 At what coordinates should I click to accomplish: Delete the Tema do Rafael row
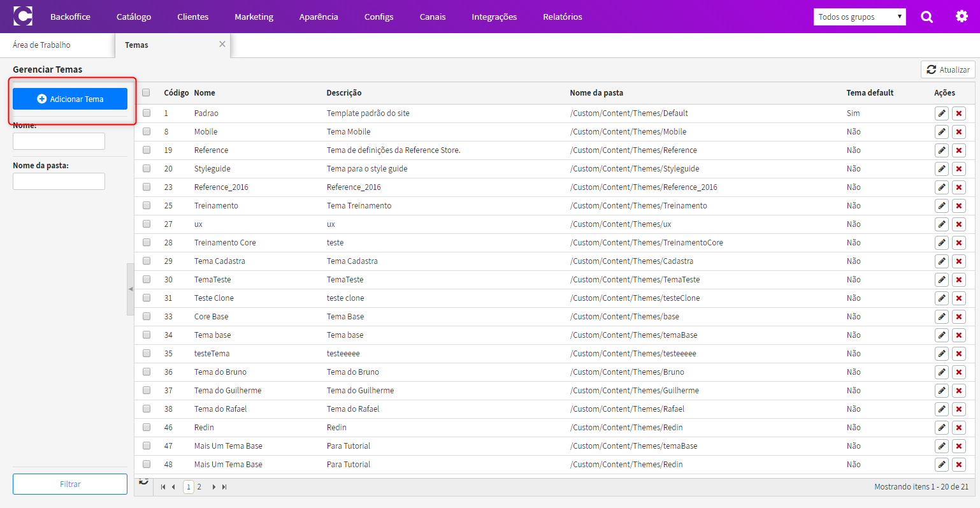[x=959, y=409]
